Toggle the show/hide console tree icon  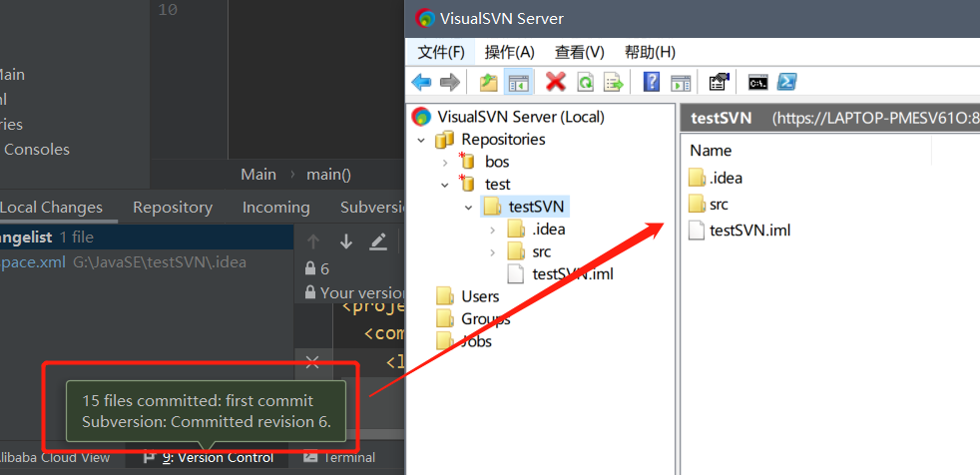pos(518,82)
